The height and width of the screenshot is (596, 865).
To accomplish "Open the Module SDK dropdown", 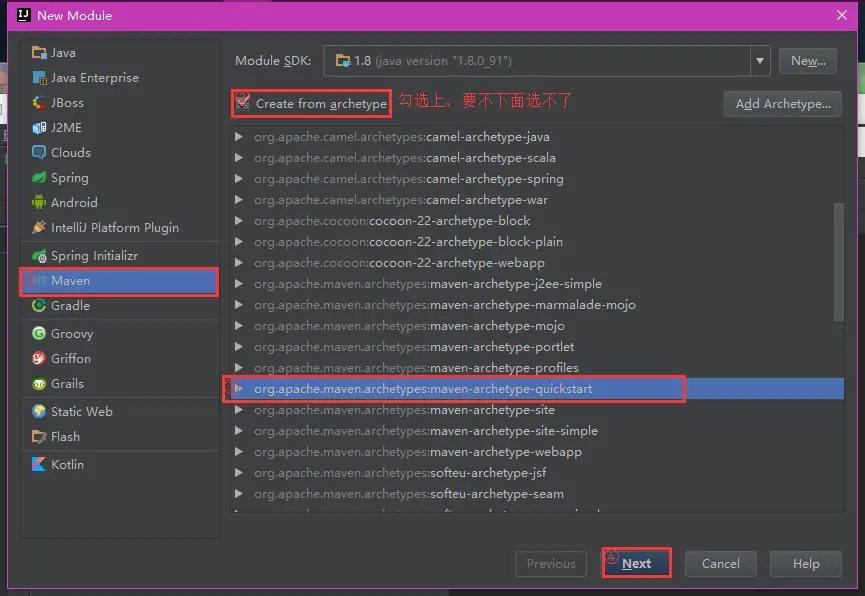I will [759, 60].
